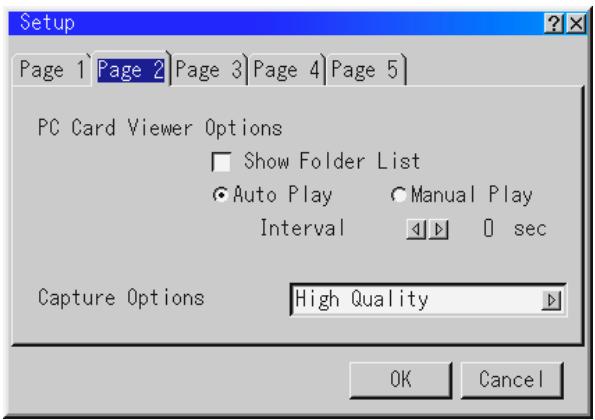Viewport: 595px width, 420px height.
Task: Enable the Show Folder List checkbox
Action: [221, 162]
